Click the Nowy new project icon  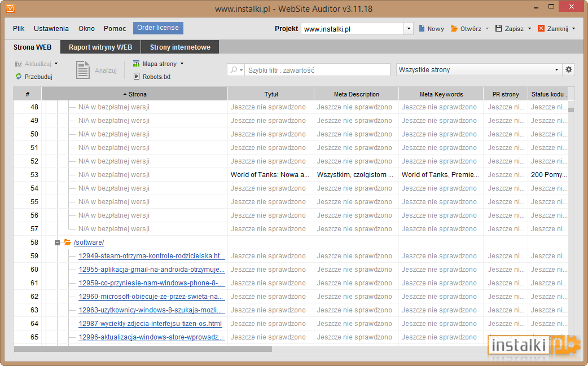422,28
